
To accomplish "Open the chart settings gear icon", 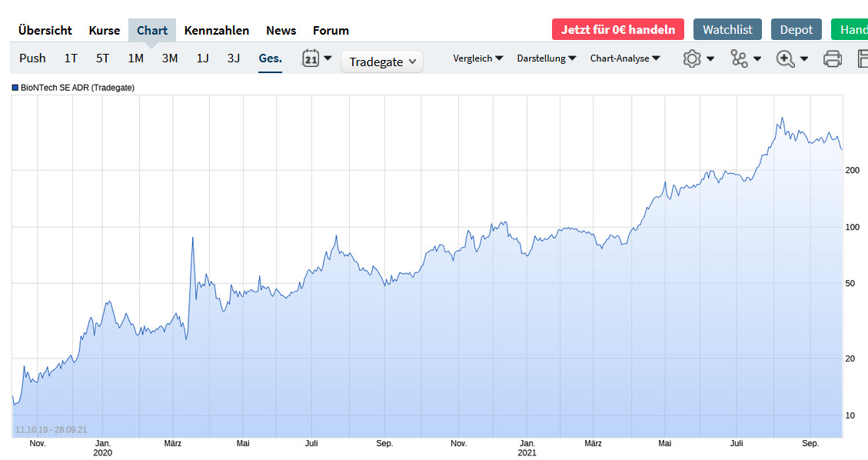I will tap(693, 58).
